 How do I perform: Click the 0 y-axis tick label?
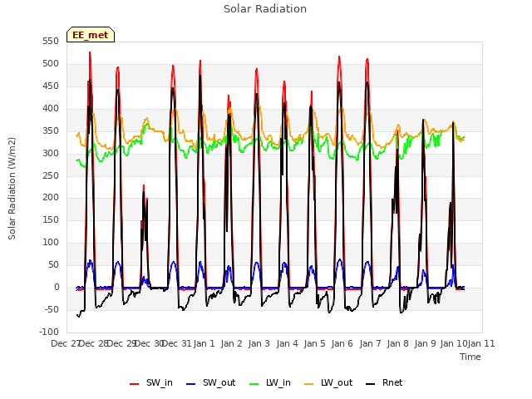(57, 287)
